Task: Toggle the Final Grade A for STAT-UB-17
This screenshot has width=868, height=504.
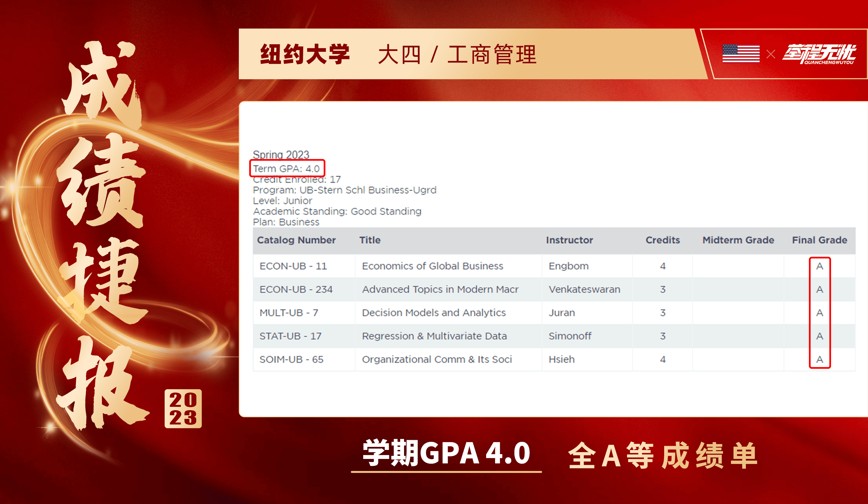Action: 820,336
